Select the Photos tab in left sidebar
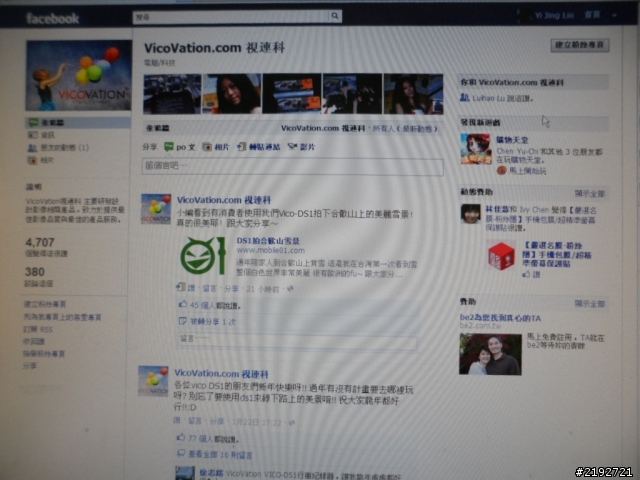This screenshot has width=640, height=480. (x=47, y=160)
